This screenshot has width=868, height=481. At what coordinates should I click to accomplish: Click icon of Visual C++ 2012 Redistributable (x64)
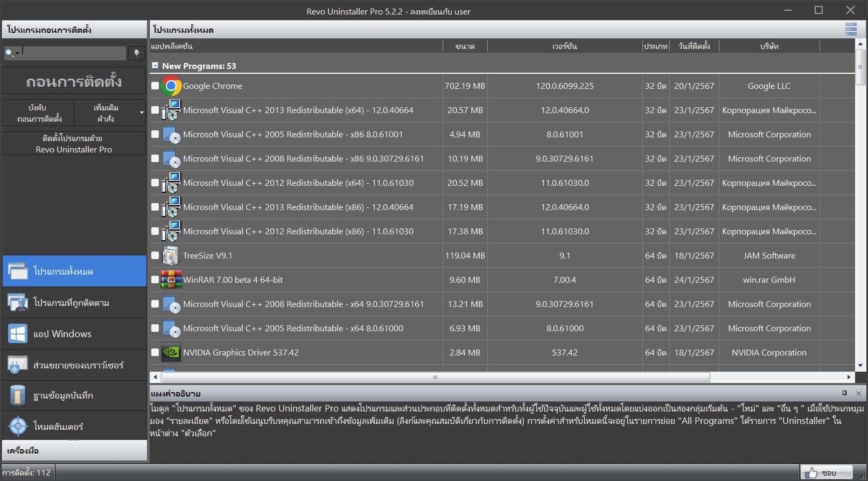pyautogui.click(x=171, y=183)
